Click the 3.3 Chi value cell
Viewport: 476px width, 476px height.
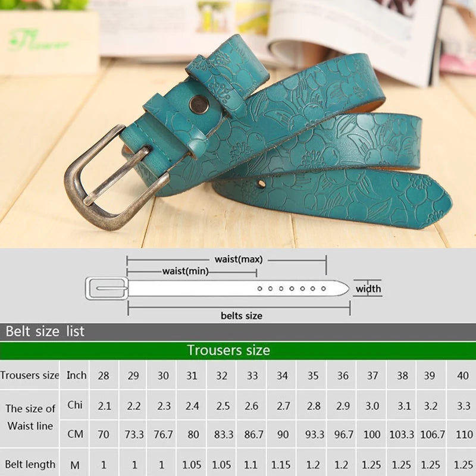click(464, 406)
